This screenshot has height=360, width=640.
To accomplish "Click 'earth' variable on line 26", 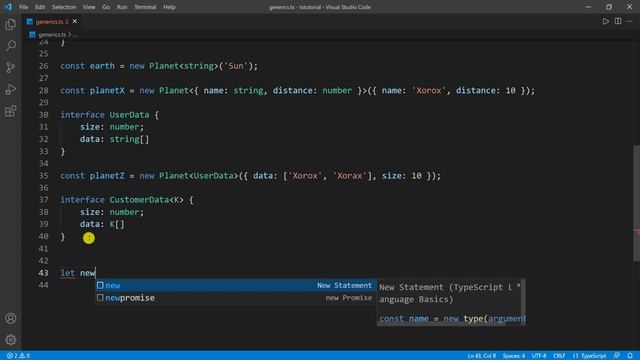I will coord(102,66).
